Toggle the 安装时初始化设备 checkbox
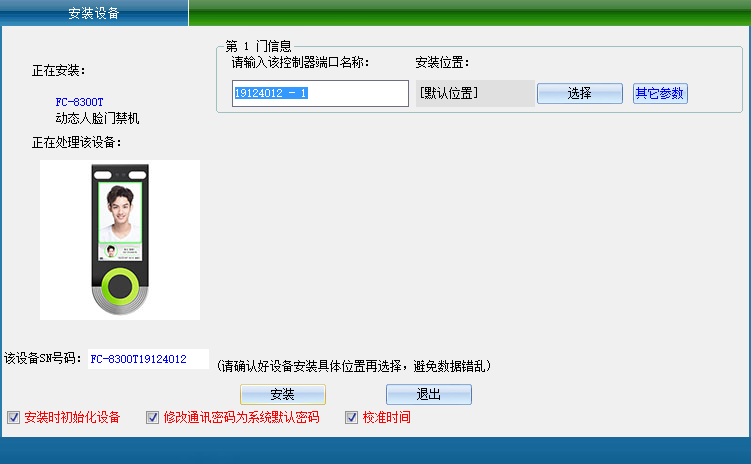Image resolution: width=751 pixels, height=464 pixels. tap(13, 417)
